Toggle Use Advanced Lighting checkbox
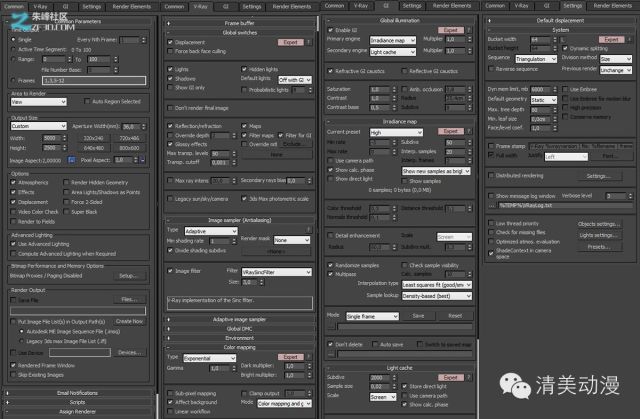The image size is (640, 419). click(13, 244)
